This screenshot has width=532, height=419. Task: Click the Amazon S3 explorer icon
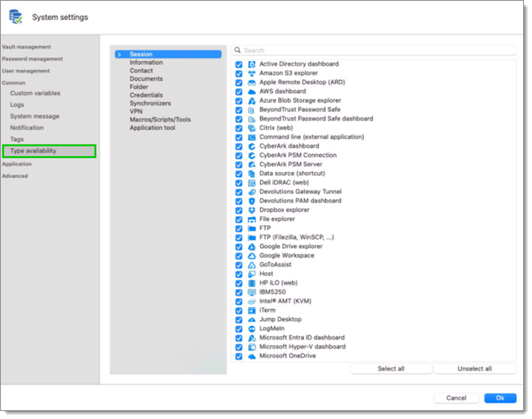click(252, 73)
